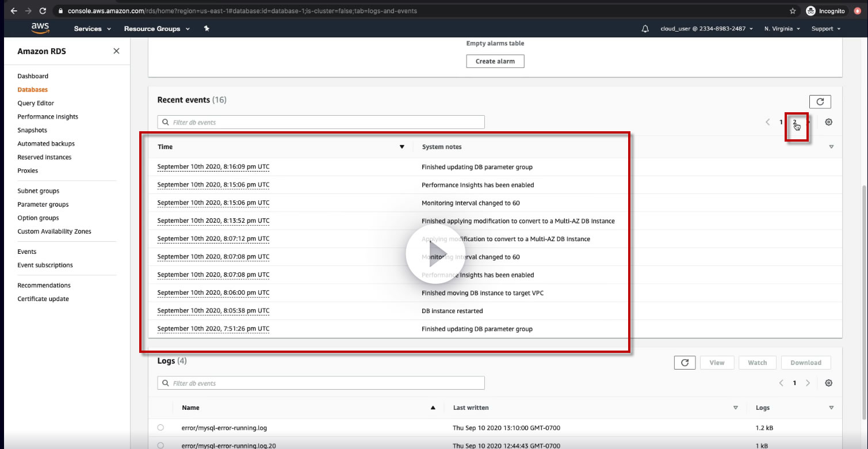
Task: Open Dashboard in the RDS sidebar
Action: 33,76
